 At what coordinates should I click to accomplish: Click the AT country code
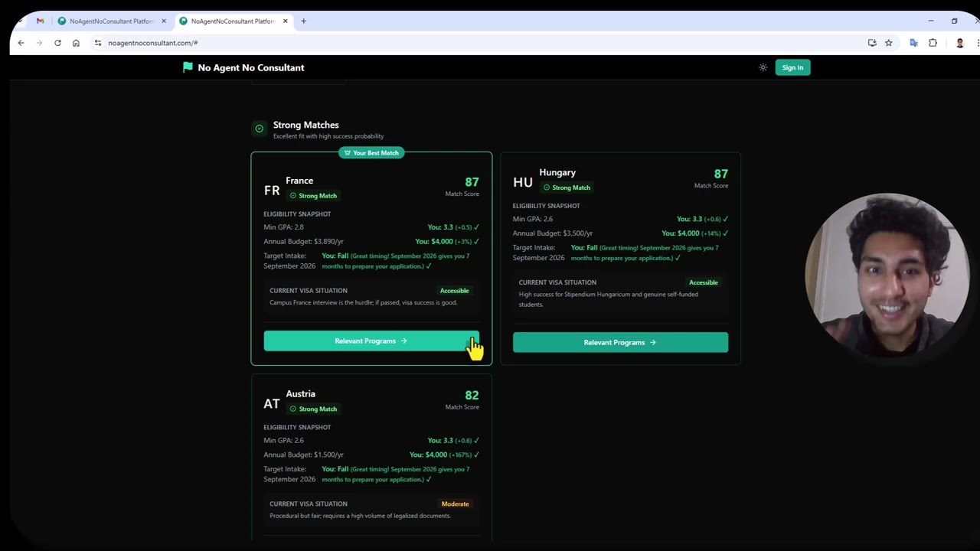point(272,404)
